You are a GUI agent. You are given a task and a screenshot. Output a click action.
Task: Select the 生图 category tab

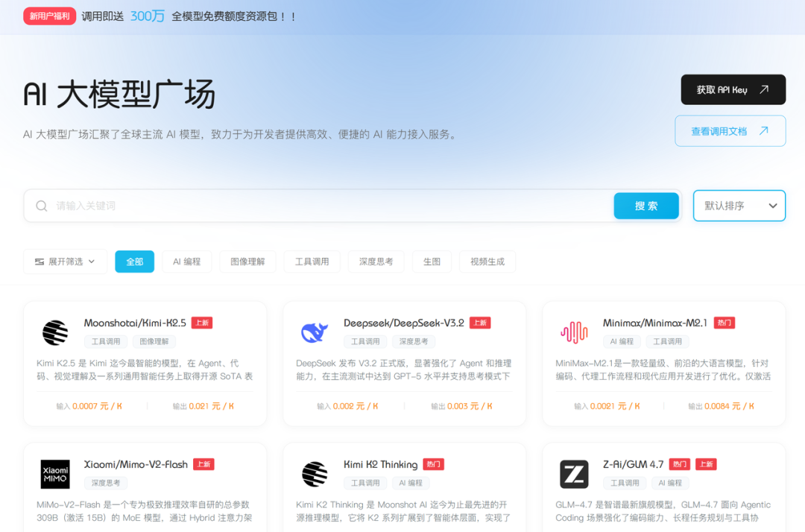[x=432, y=262]
